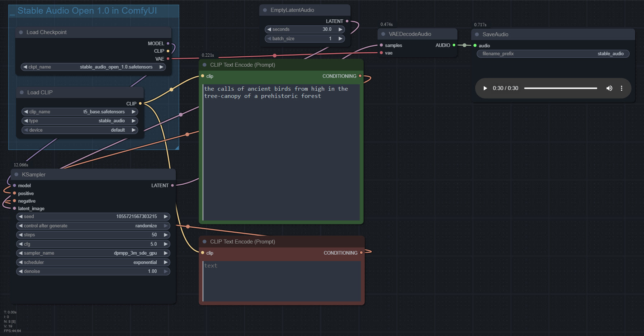Change control after generate option

click(x=93, y=226)
